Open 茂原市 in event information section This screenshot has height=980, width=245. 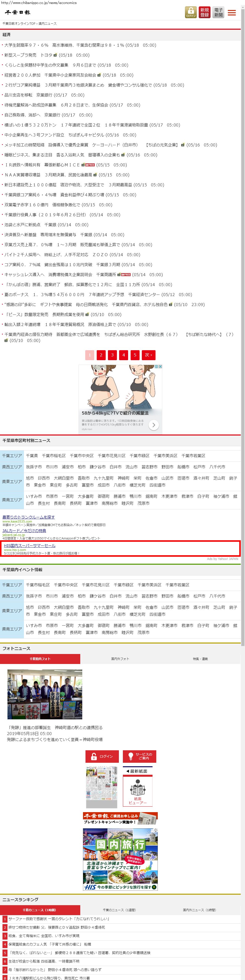[143, 633]
